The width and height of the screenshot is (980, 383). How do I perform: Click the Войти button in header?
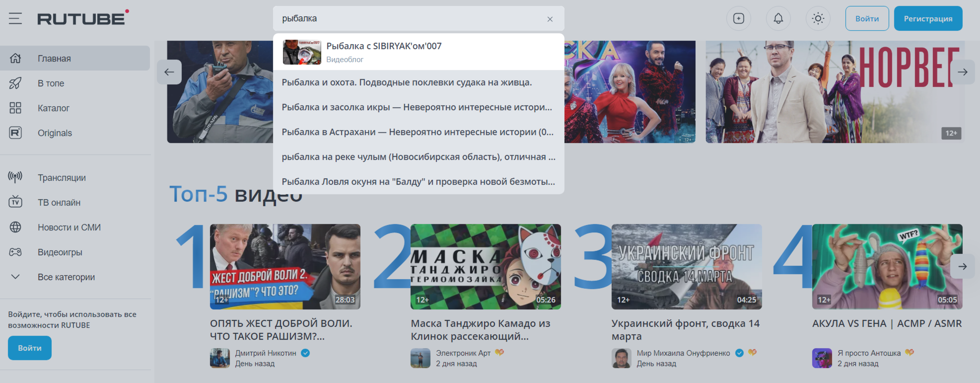(x=867, y=18)
